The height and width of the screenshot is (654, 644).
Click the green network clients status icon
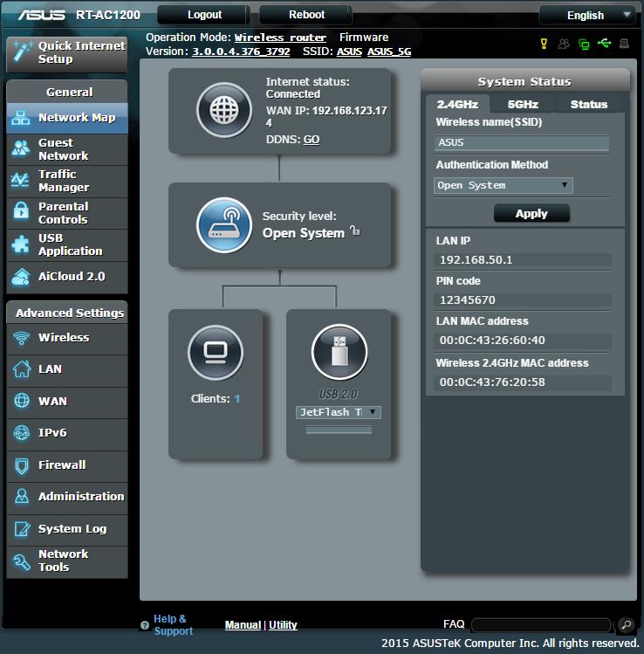coord(584,44)
